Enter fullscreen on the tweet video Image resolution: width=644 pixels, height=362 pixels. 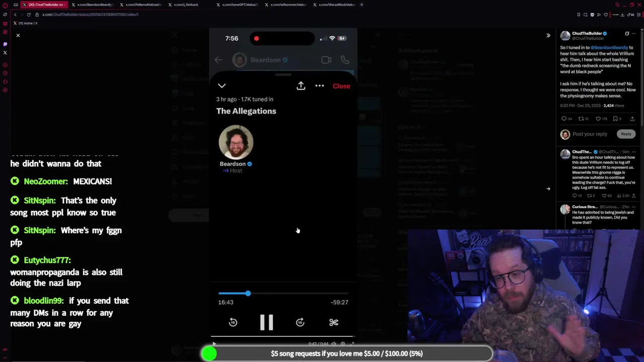coord(352,344)
